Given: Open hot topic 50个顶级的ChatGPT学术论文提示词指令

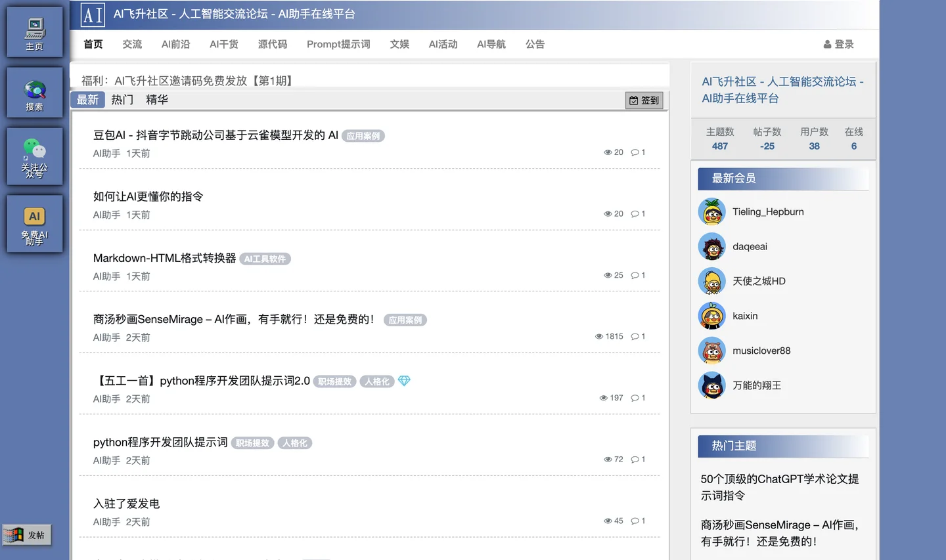Looking at the screenshot, I should (x=780, y=487).
